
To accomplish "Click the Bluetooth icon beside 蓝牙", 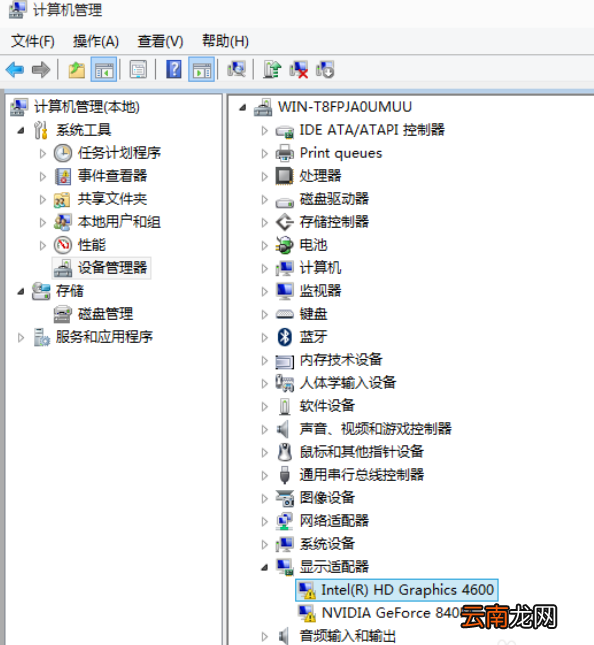I will (x=285, y=337).
